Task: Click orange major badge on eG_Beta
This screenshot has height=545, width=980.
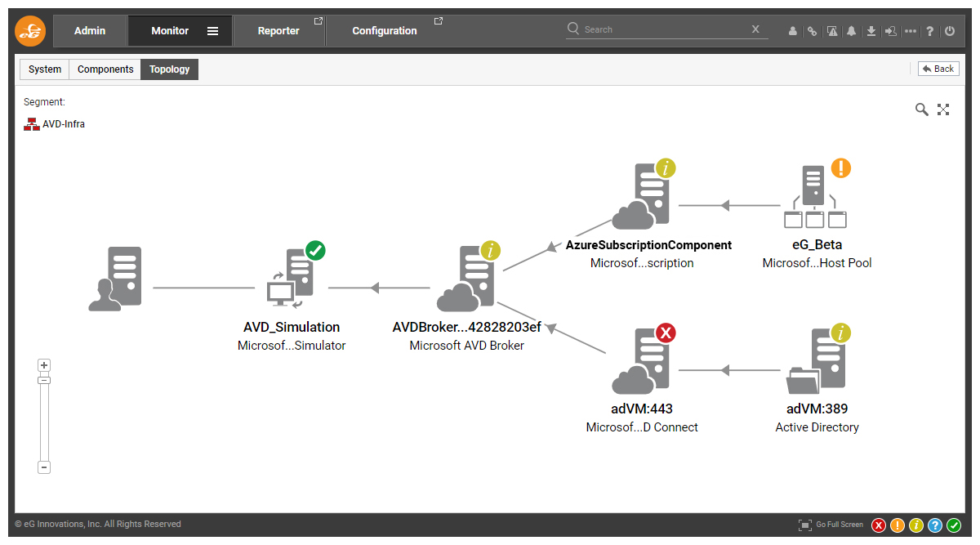Action: pos(841,168)
